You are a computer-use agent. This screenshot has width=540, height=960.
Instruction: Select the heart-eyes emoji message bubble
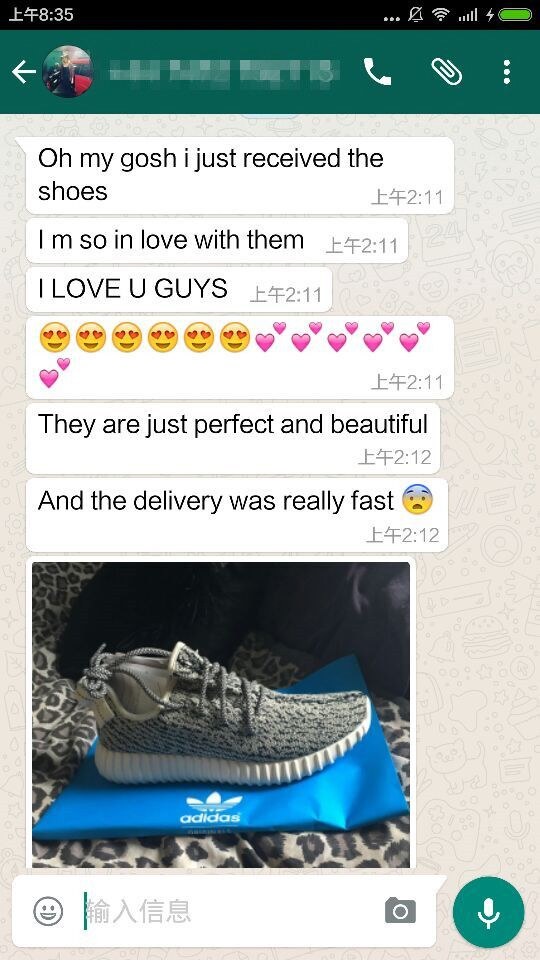tap(239, 358)
